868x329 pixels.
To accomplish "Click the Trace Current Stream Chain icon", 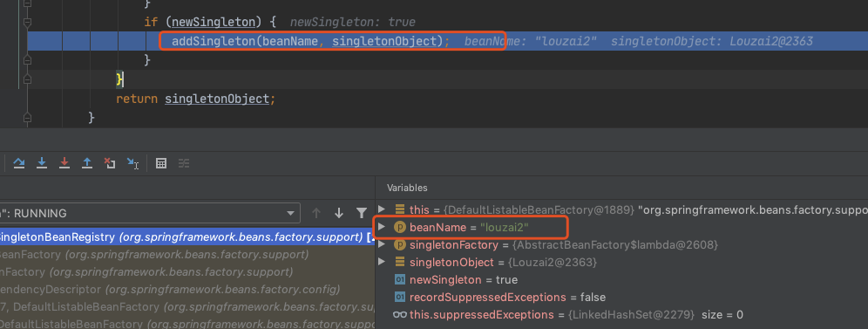I will tap(184, 163).
